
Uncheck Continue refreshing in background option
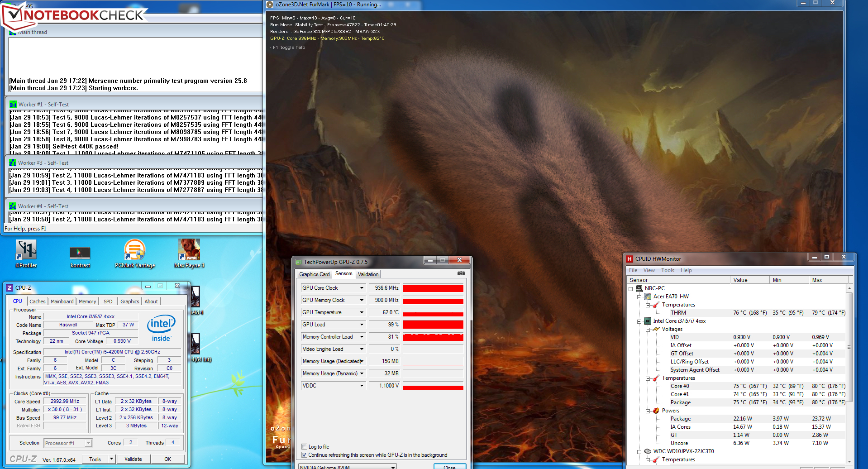click(305, 455)
